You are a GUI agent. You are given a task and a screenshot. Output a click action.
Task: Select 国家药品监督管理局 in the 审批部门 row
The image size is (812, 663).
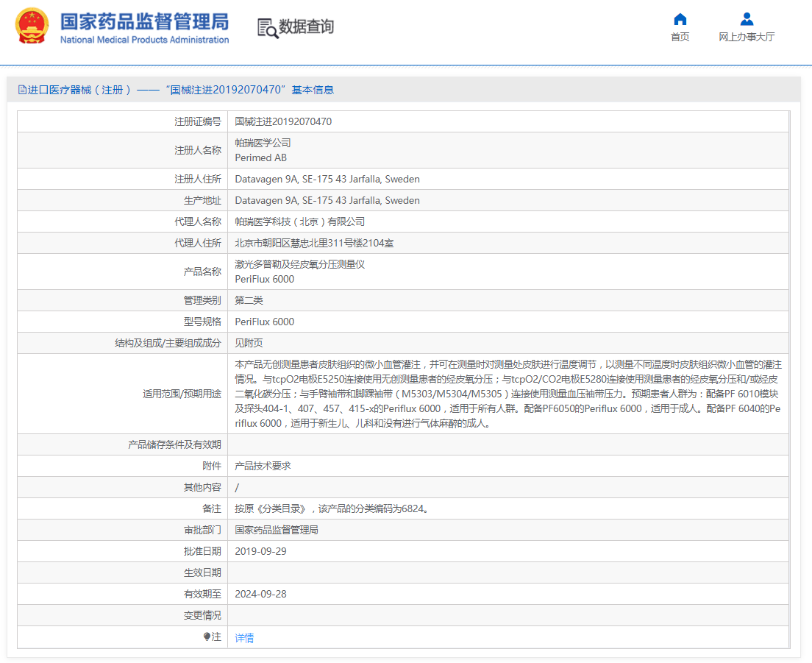tap(277, 530)
